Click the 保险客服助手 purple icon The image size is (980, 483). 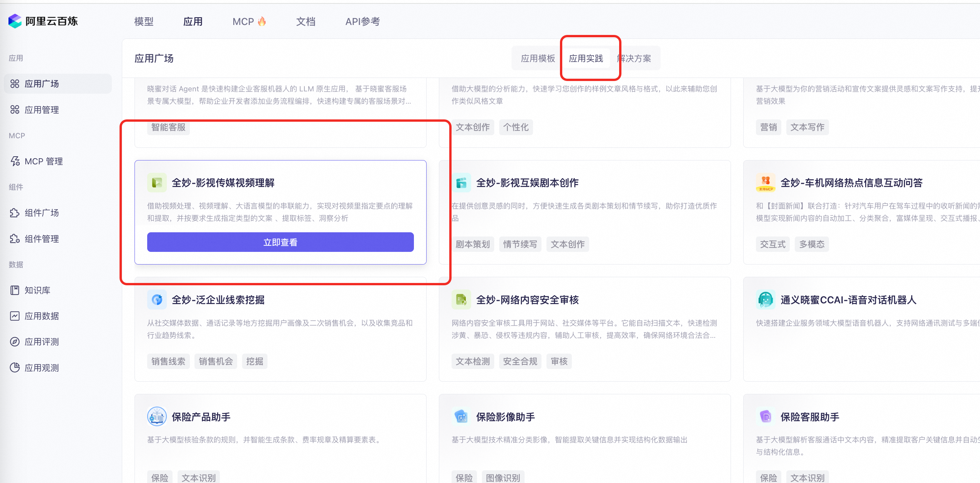pos(766,417)
